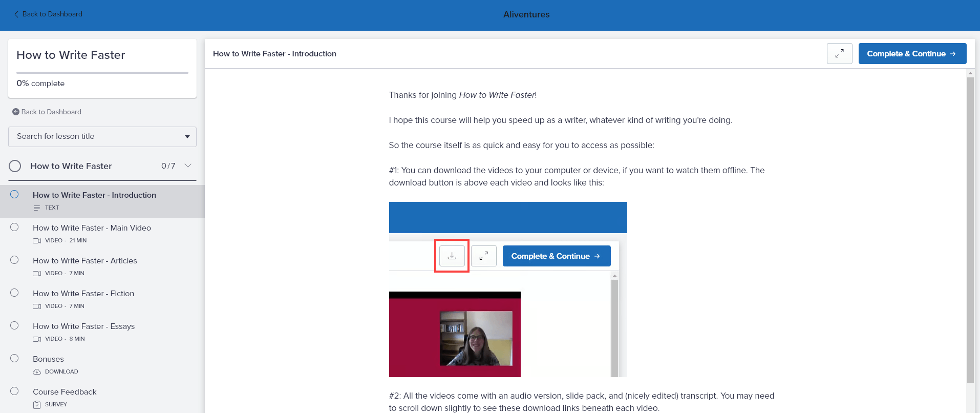980x413 pixels.
Task: Click the video icon under Essays lesson
Action: (37, 339)
